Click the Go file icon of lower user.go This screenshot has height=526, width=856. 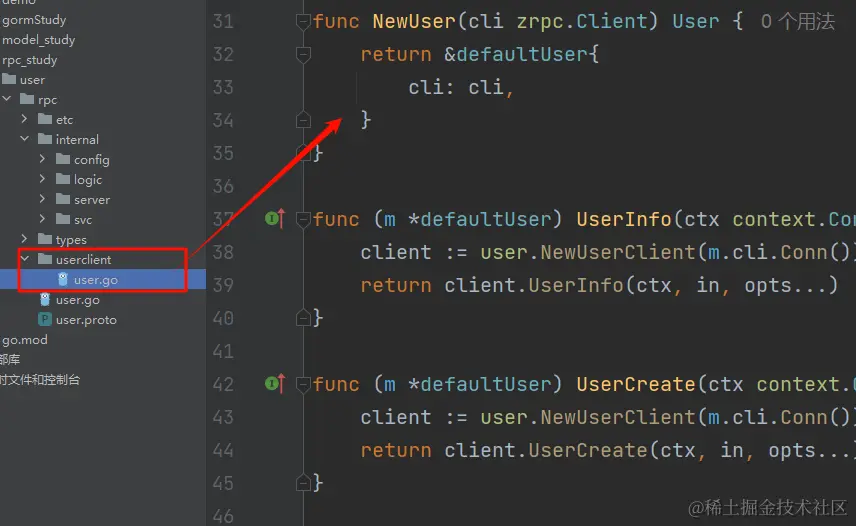[x=45, y=300]
